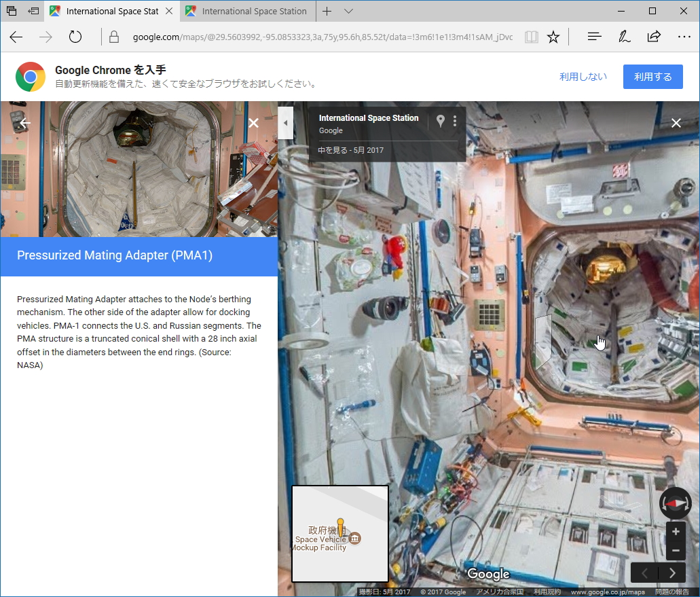
Task: Click back arrow on PMA1 photo panel
Action: 25,123
